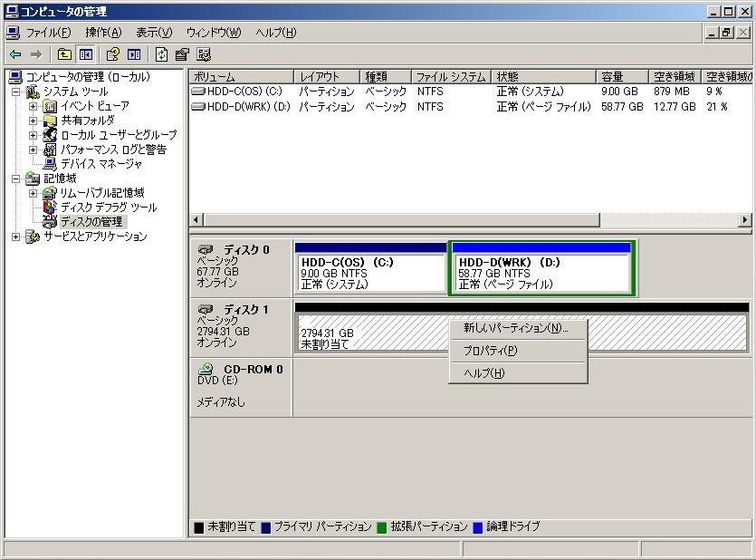Screen dimensions: 756x560
Task: Expand パフォーマンス ログと警告 node
Action: point(33,150)
